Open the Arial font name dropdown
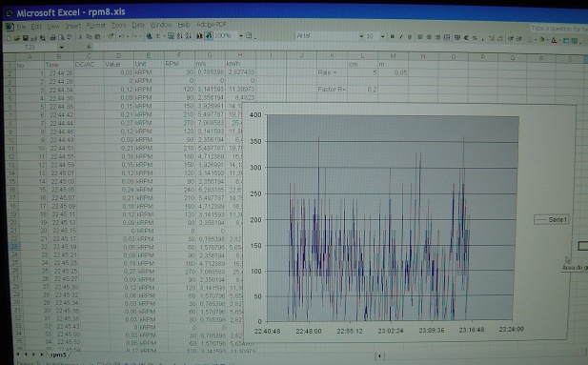The width and height of the screenshot is (588, 365). click(361, 36)
